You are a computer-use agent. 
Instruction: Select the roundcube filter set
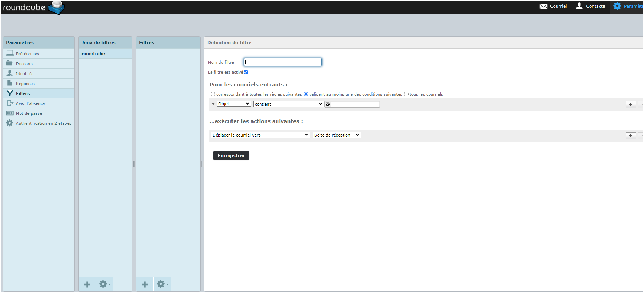[93, 54]
